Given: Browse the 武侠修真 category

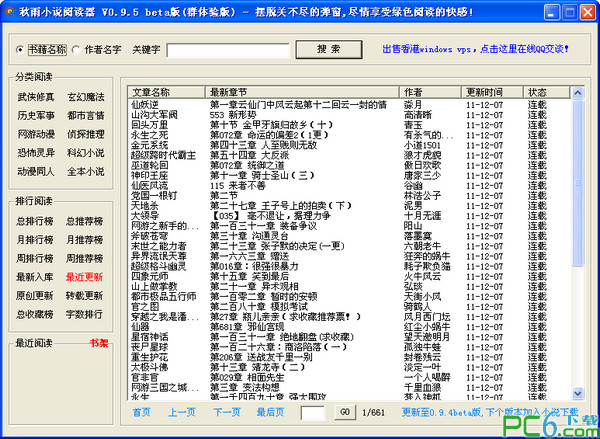Looking at the screenshot, I should tap(35, 97).
